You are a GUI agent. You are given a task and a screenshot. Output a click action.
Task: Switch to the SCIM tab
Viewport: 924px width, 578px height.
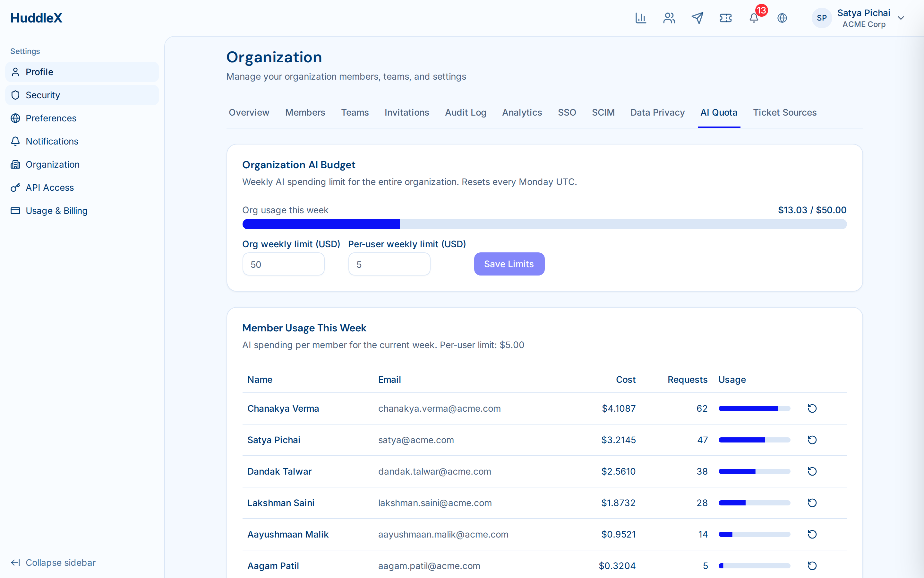click(603, 112)
